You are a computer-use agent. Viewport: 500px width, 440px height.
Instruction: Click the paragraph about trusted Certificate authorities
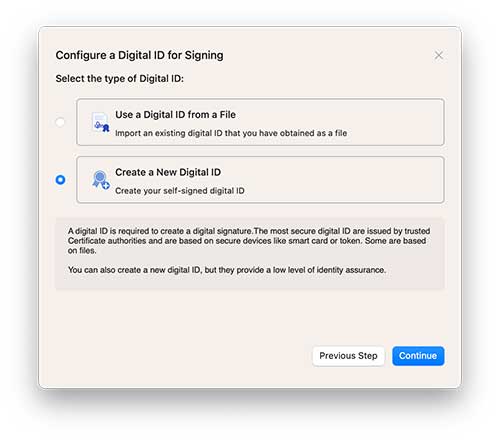tap(249, 241)
